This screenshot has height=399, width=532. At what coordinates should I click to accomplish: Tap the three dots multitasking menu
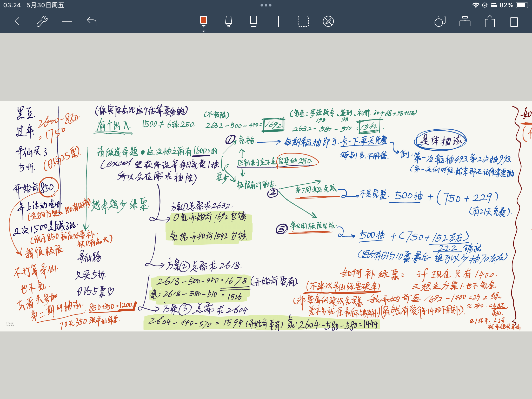pos(266,5)
